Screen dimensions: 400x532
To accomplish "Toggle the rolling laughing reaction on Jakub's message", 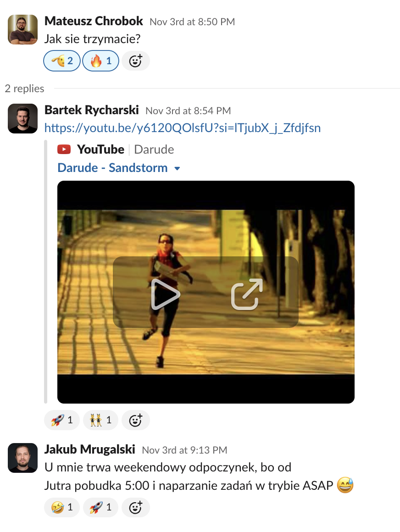I will pos(62,507).
